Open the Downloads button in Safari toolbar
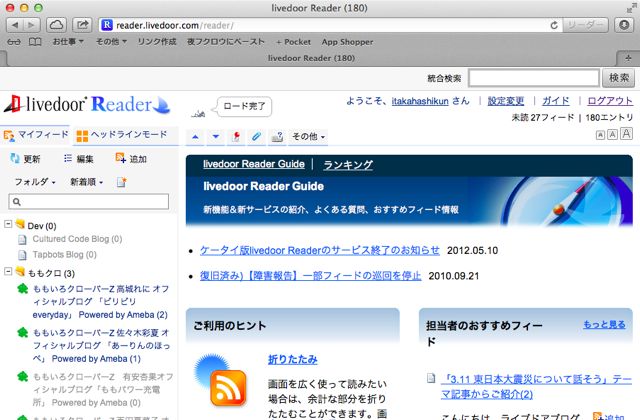This screenshot has width=640, height=420. click(624, 25)
